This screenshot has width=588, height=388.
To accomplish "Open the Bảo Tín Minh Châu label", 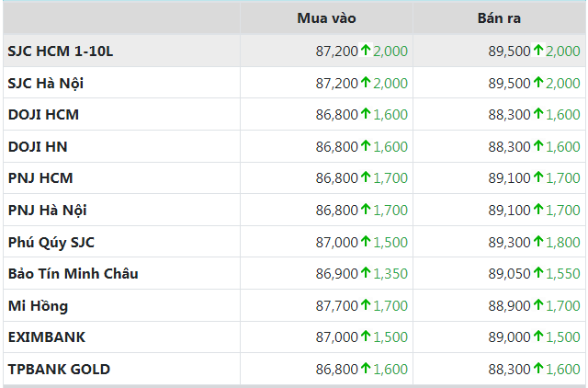I will 73,274.
